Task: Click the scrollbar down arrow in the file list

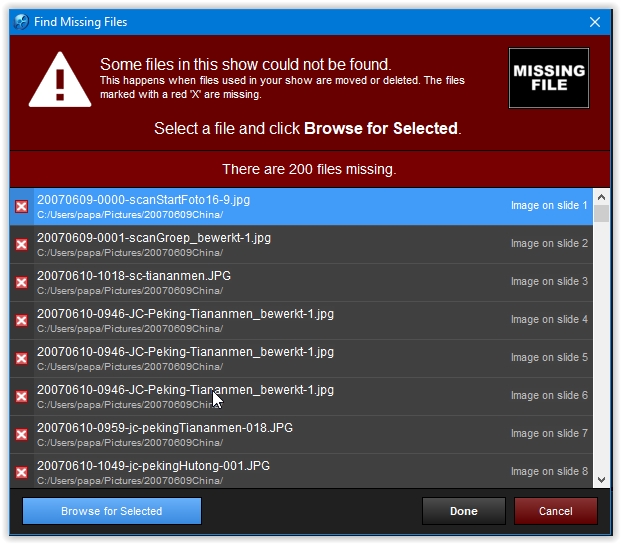Action: (601, 480)
